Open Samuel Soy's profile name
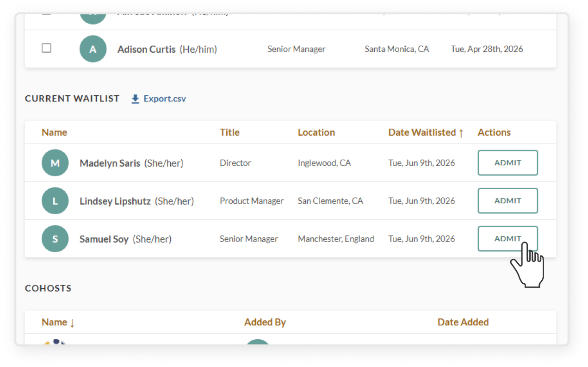The image size is (588, 367). 104,239
